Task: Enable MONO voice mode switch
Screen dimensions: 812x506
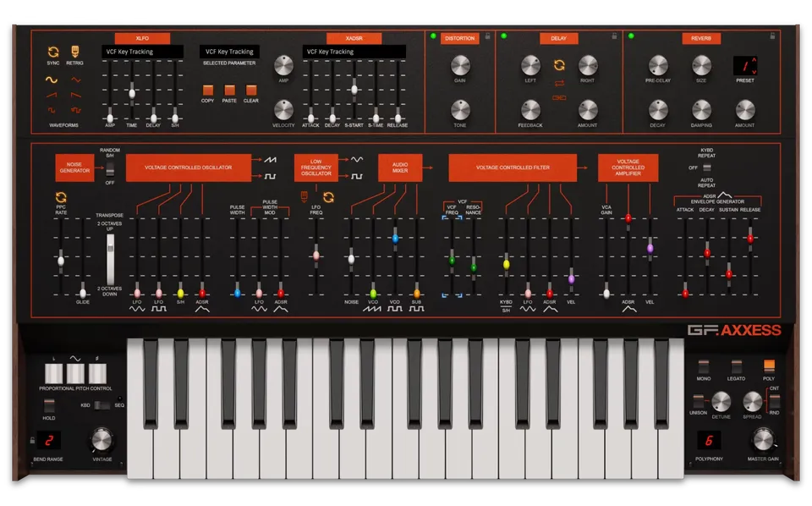Action: [703, 366]
